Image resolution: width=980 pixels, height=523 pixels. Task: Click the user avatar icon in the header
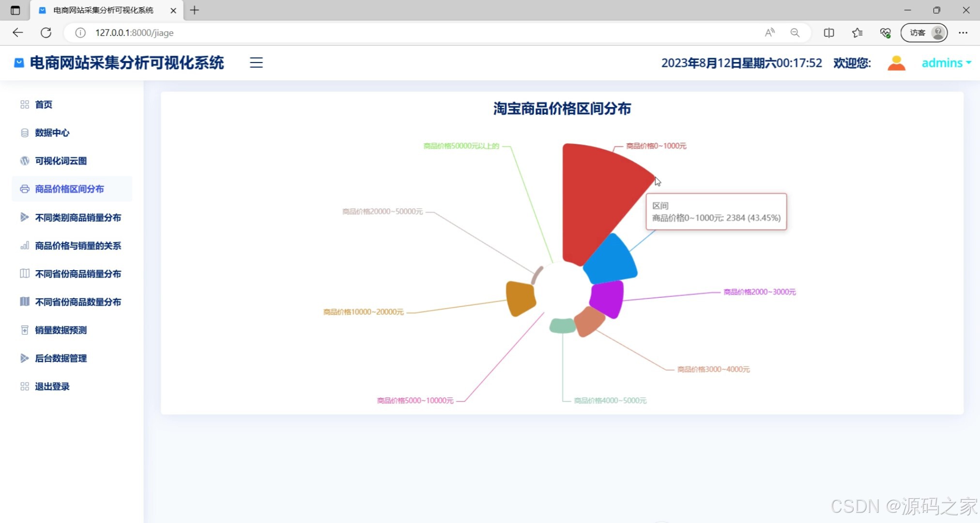[896, 62]
